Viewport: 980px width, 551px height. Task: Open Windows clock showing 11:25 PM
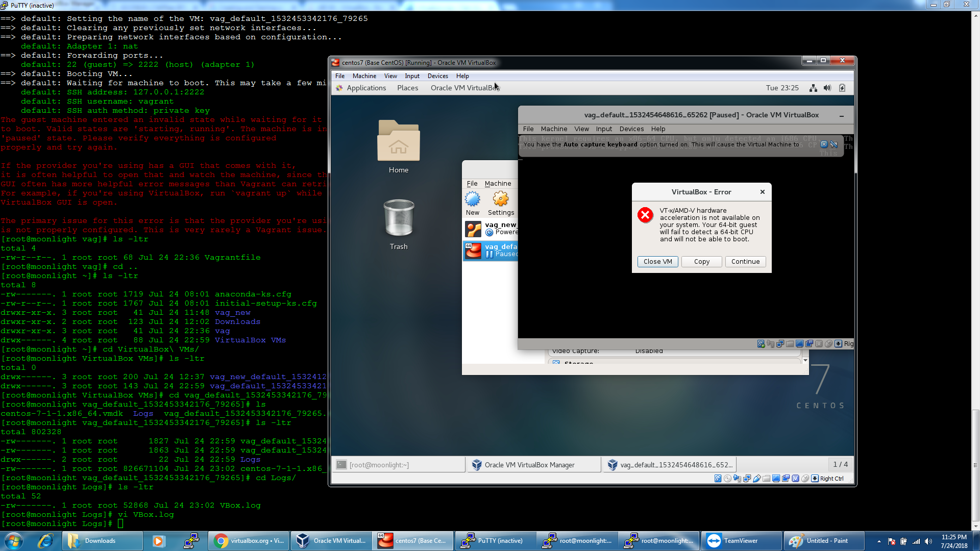pos(954,541)
